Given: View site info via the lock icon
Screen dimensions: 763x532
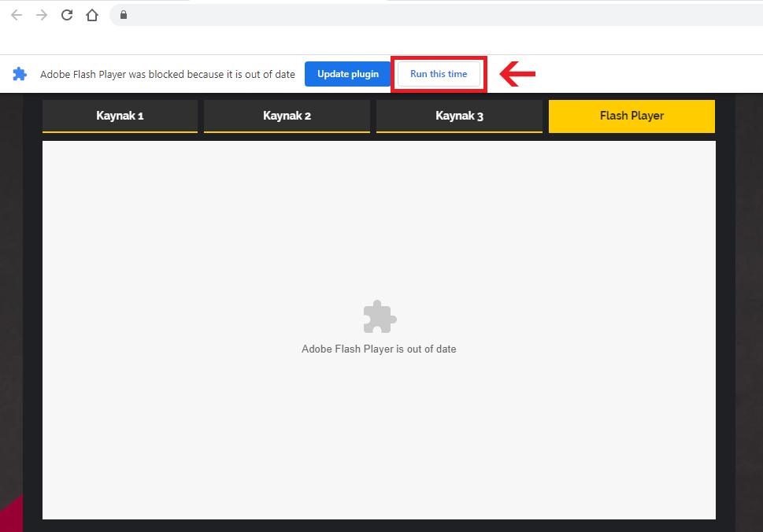Looking at the screenshot, I should coord(124,15).
